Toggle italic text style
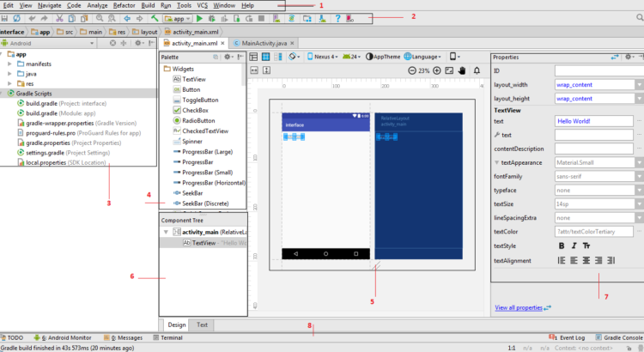This screenshot has height=352, width=644. pos(575,246)
